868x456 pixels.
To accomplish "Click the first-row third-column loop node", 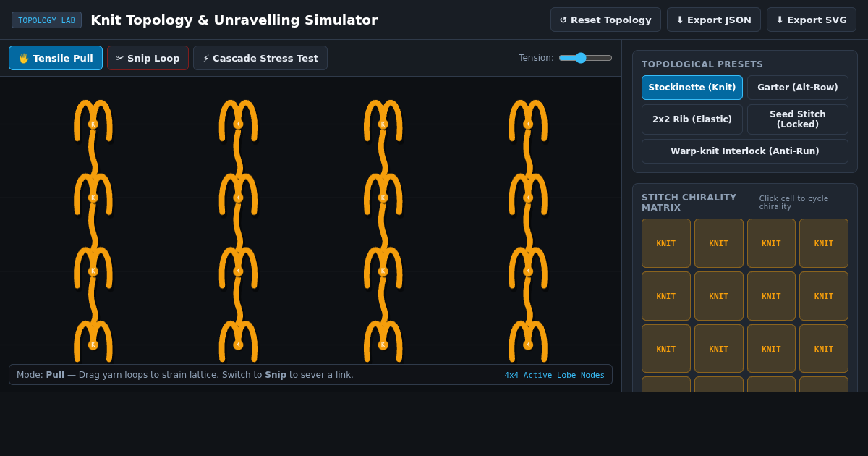I will (383, 124).
